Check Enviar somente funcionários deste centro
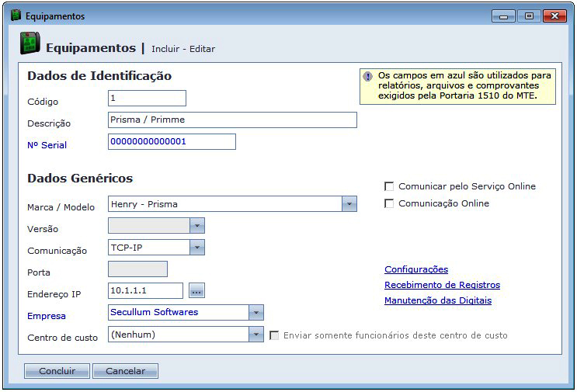 (274, 335)
